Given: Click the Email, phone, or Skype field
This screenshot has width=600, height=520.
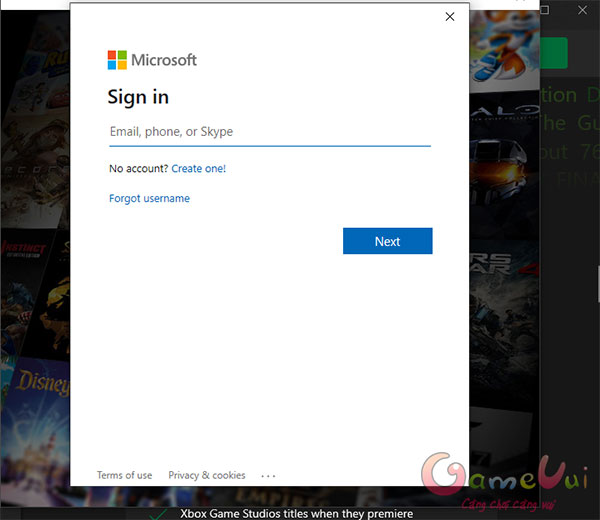Looking at the screenshot, I should click(270, 132).
